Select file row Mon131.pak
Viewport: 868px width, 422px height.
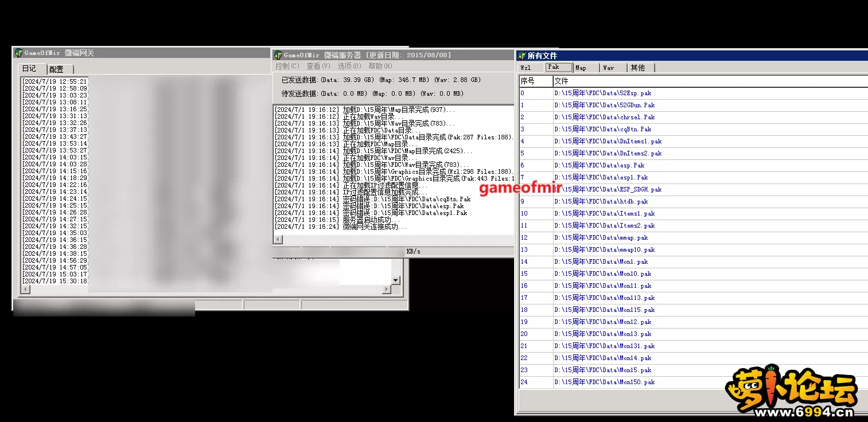click(694, 346)
